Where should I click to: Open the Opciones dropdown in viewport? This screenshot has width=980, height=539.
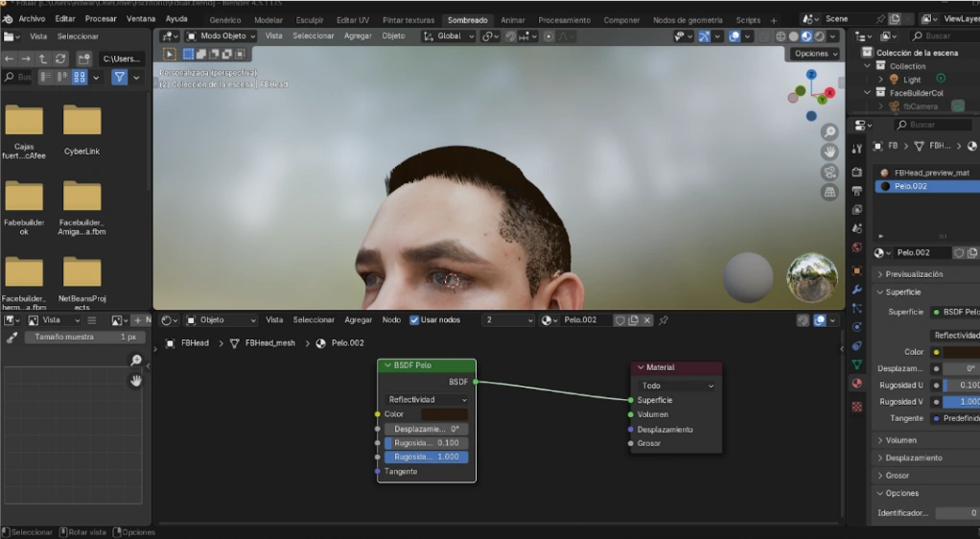[x=816, y=54]
